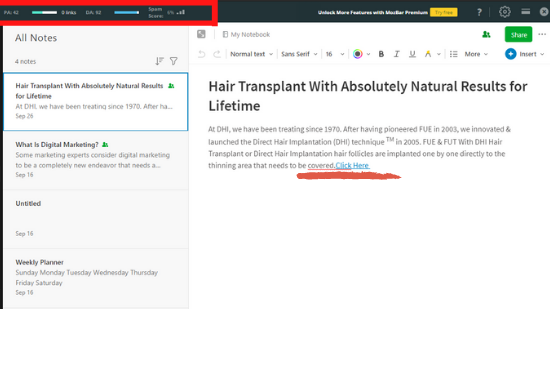This screenshot has height=370, width=550.
Task: Open the note's three-dots more actions menu
Action: [x=542, y=34]
